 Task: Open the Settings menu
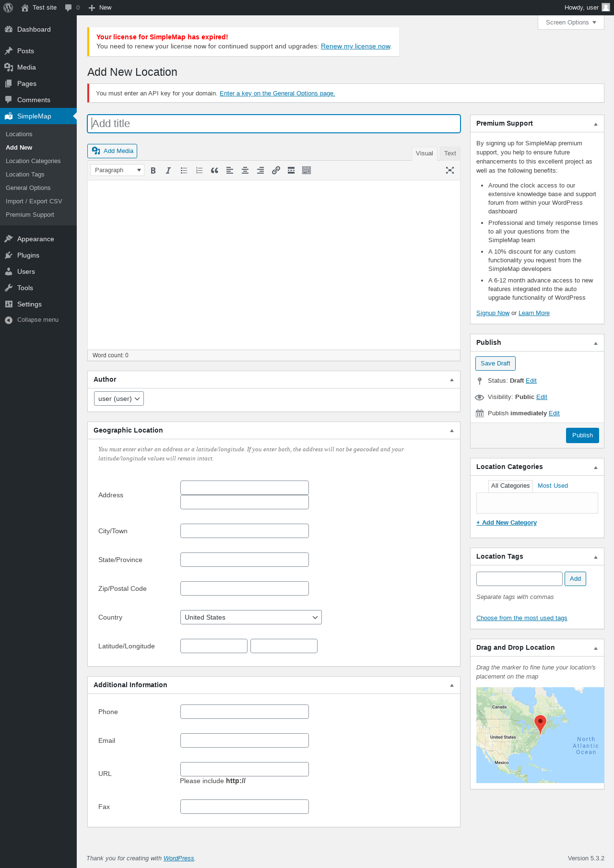click(x=38, y=304)
